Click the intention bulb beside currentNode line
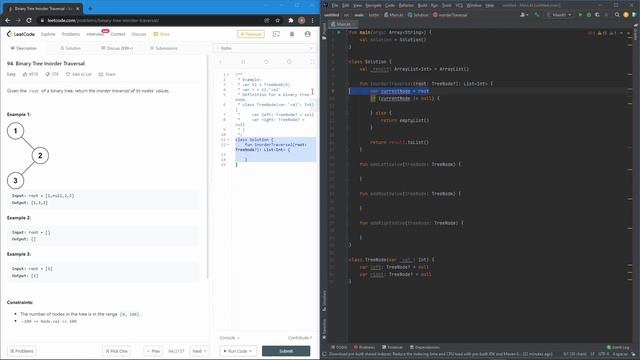The image size is (640, 360). tap(373, 98)
